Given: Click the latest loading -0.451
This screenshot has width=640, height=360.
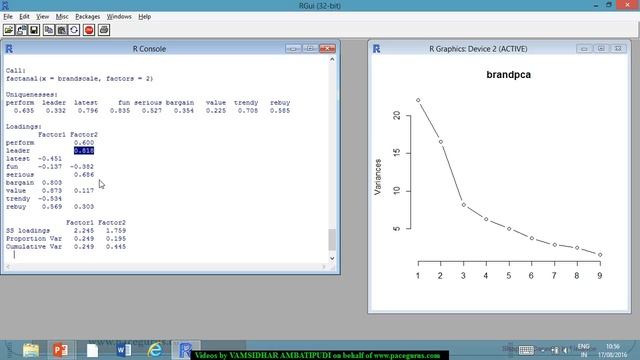Looking at the screenshot, I should (x=50, y=158).
